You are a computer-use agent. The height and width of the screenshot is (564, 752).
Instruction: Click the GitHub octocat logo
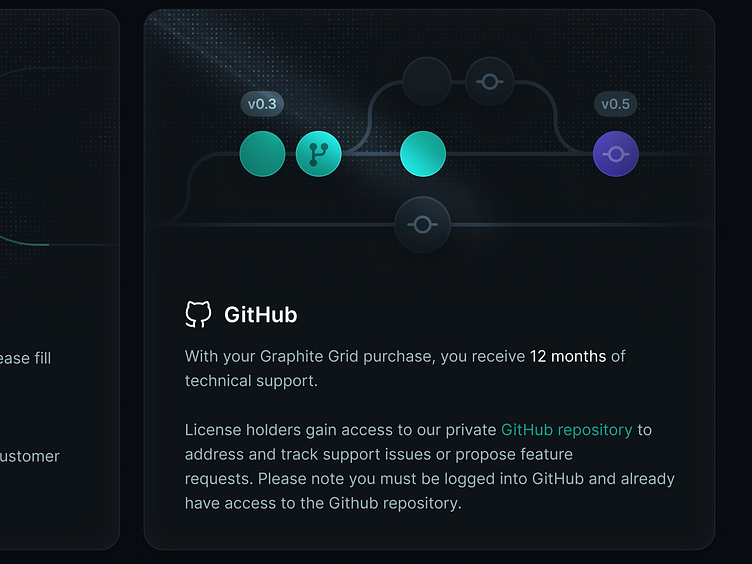pyautogui.click(x=198, y=315)
